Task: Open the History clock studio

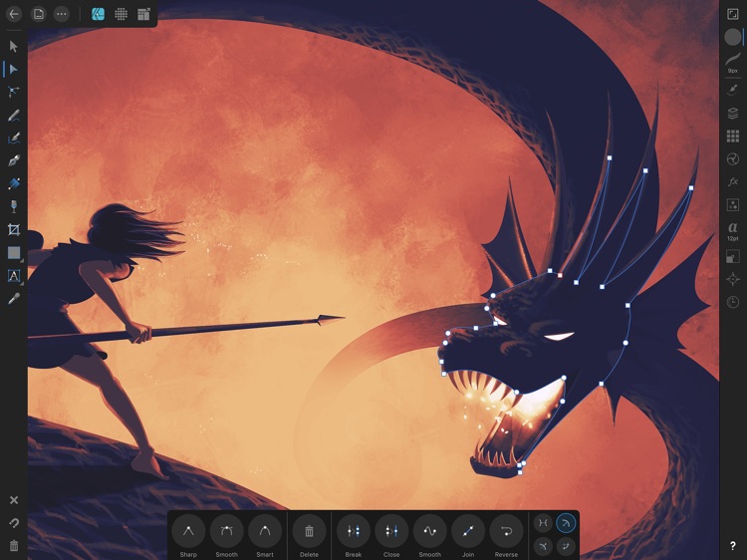Action: click(x=732, y=302)
